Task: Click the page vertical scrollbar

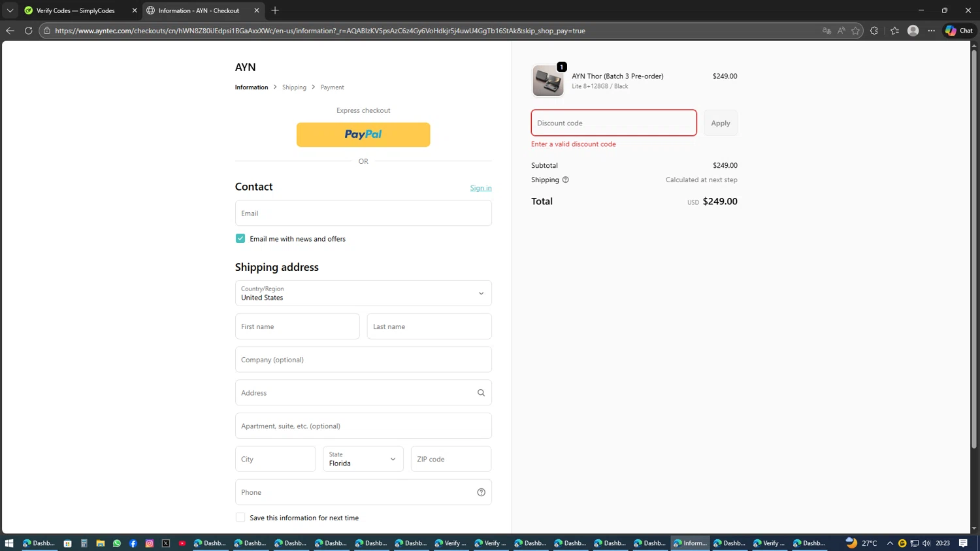Action: pyautogui.click(x=974, y=248)
